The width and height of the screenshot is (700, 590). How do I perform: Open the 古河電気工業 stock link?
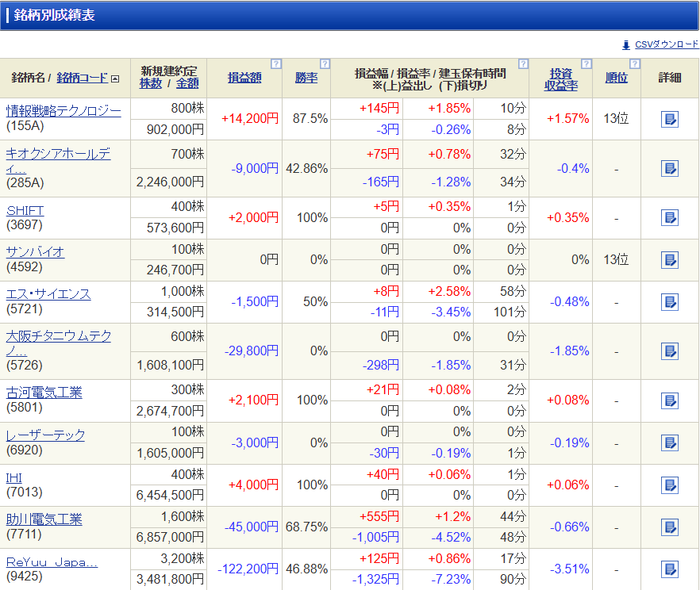pyautogui.click(x=44, y=393)
